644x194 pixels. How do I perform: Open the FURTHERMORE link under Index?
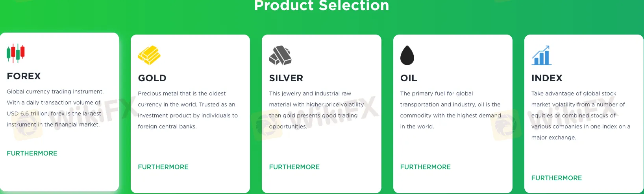point(556,178)
